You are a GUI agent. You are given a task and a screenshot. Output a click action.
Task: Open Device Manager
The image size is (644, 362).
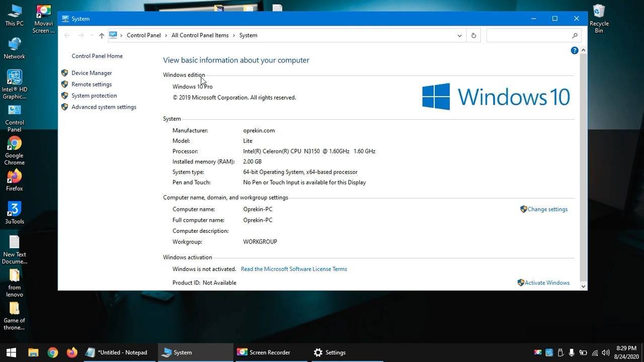(x=92, y=73)
